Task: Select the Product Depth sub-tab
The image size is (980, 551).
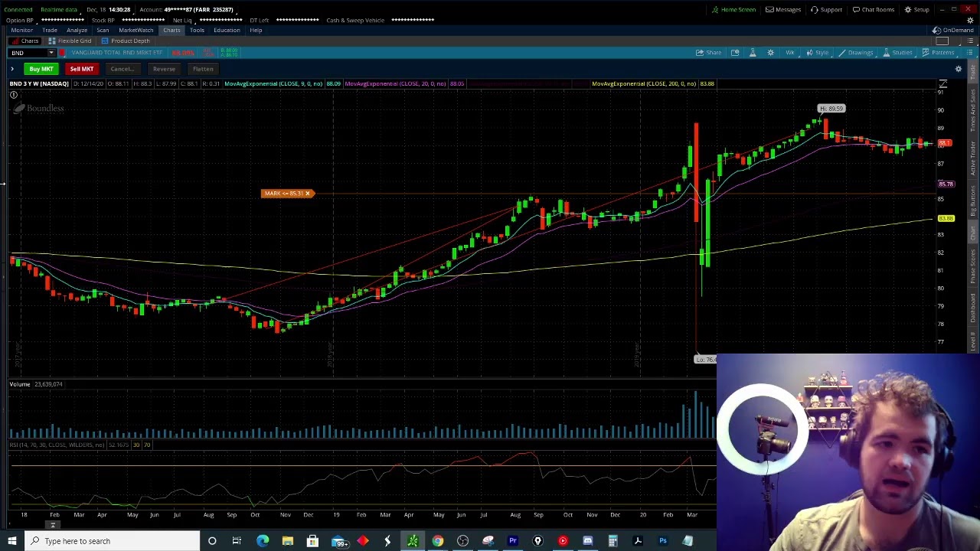Action: click(126, 41)
